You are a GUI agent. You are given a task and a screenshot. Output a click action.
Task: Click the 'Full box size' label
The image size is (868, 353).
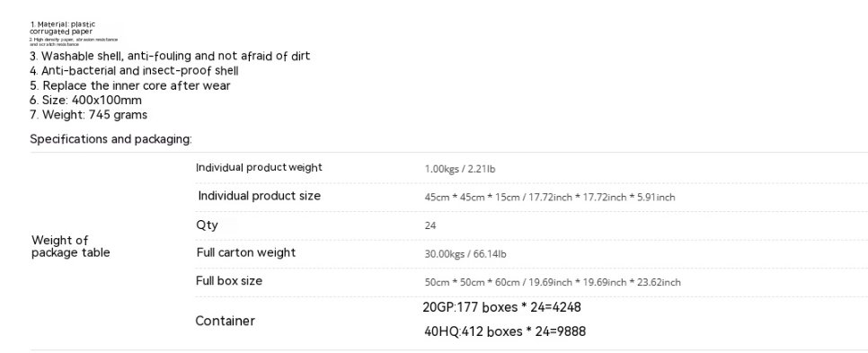[x=229, y=281]
